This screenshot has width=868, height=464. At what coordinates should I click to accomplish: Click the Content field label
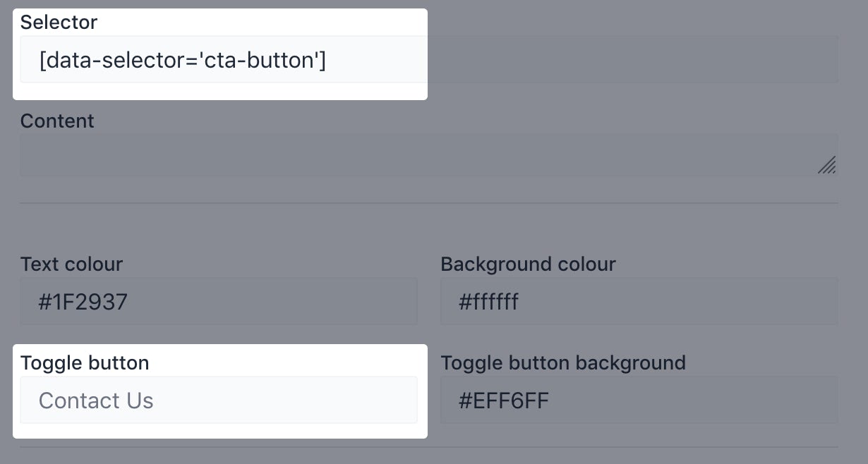click(x=57, y=121)
